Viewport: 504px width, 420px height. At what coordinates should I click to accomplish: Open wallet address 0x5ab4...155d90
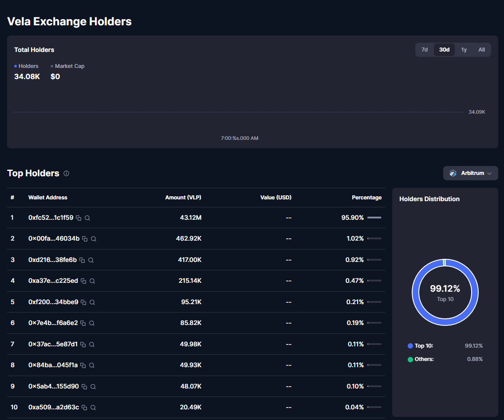[x=53, y=386]
